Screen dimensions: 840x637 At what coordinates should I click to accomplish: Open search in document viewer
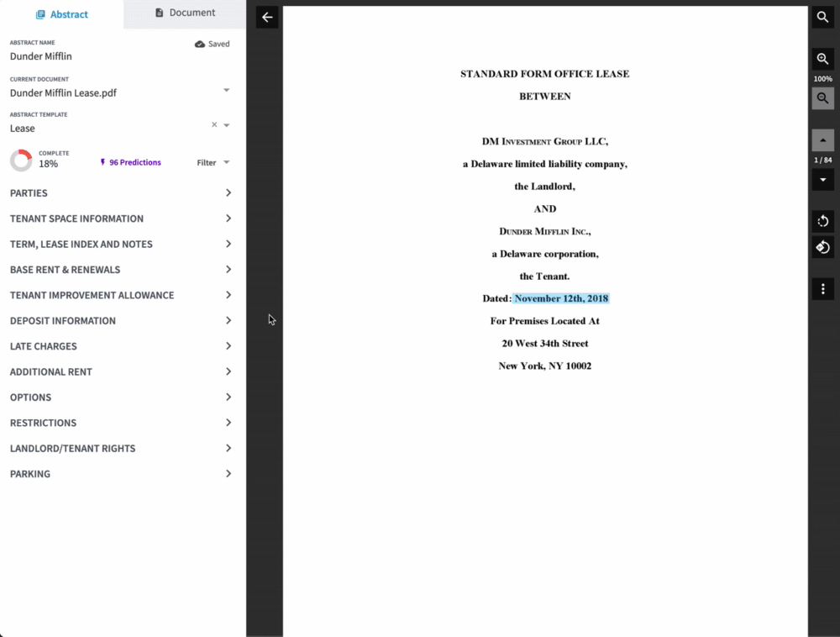pyautogui.click(x=822, y=17)
